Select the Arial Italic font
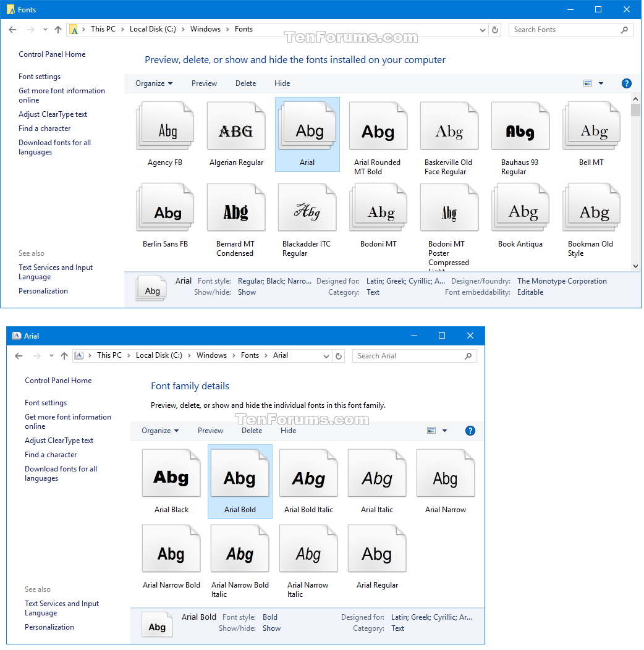Image resolution: width=644 pixels, height=650 pixels. [377, 473]
